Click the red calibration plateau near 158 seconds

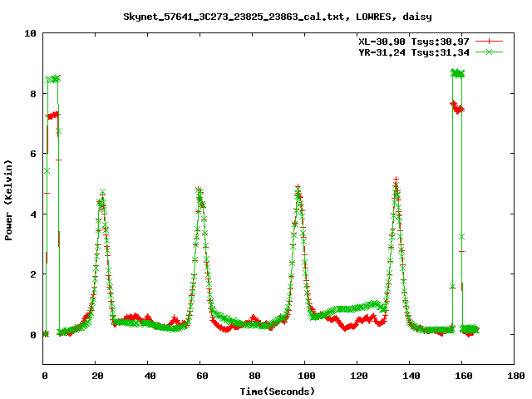tap(457, 107)
